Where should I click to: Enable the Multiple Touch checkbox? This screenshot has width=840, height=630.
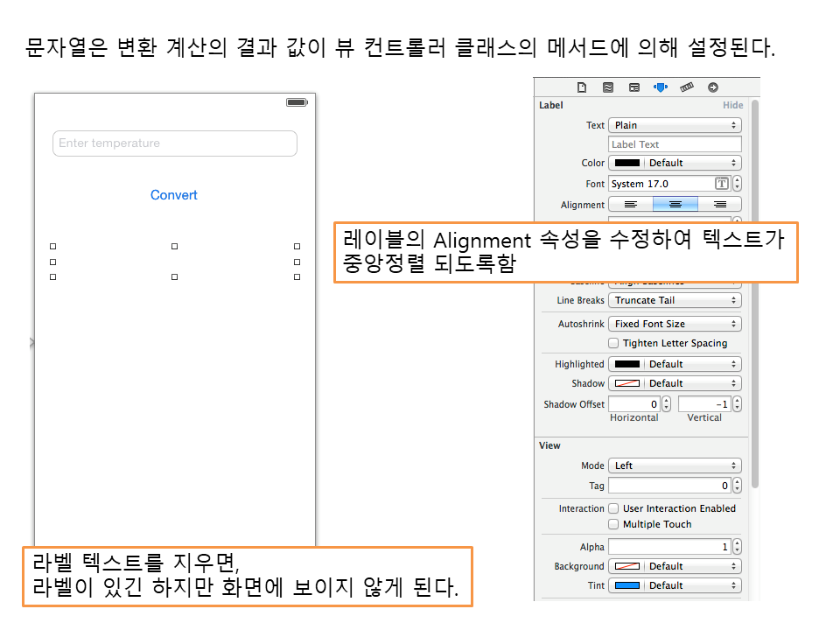pos(614,524)
